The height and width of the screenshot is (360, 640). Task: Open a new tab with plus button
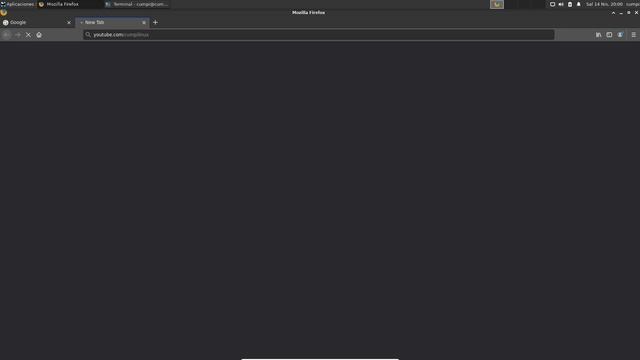pyautogui.click(x=155, y=22)
